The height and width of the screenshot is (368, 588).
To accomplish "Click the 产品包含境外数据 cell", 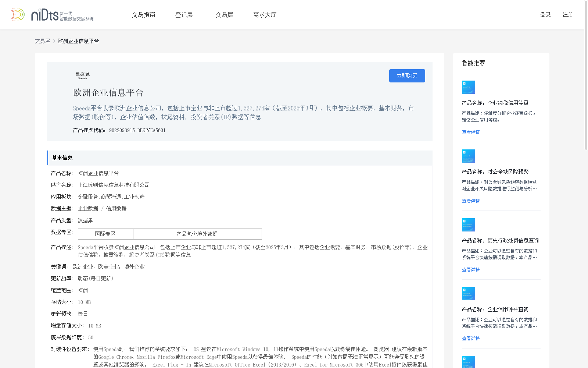I will 197,234.
